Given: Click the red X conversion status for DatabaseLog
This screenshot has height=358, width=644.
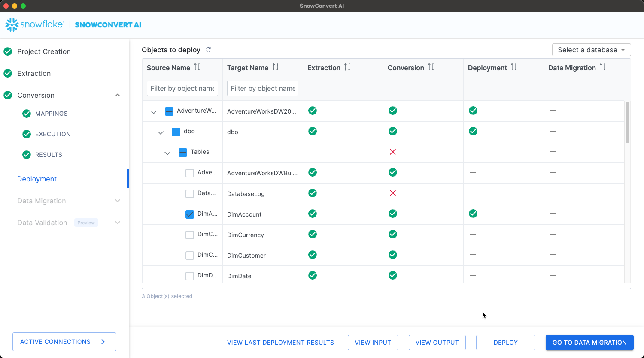Looking at the screenshot, I should (x=392, y=193).
